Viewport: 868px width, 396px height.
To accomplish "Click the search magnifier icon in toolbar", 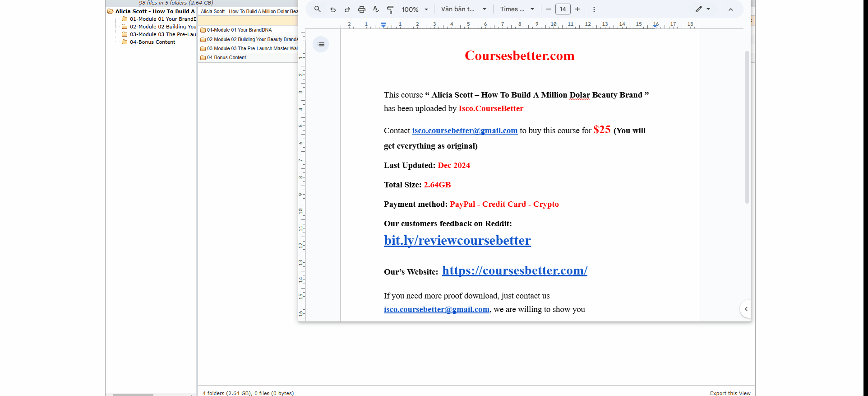I will [318, 9].
